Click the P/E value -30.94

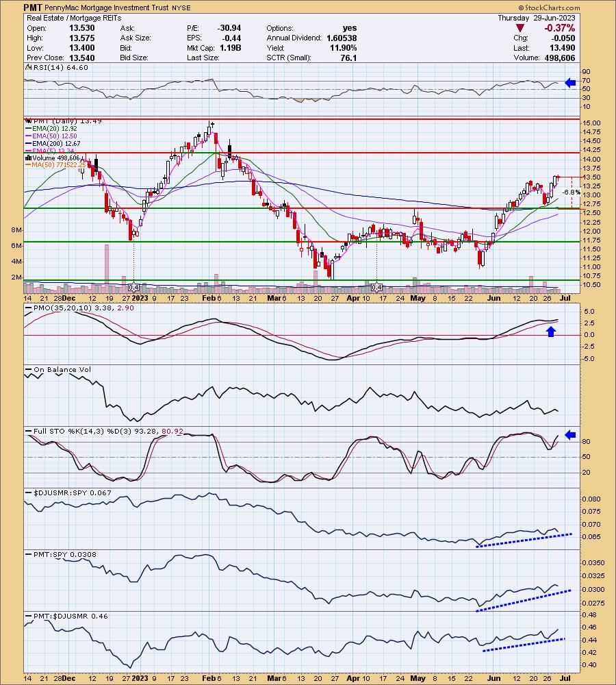click(x=229, y=28)
